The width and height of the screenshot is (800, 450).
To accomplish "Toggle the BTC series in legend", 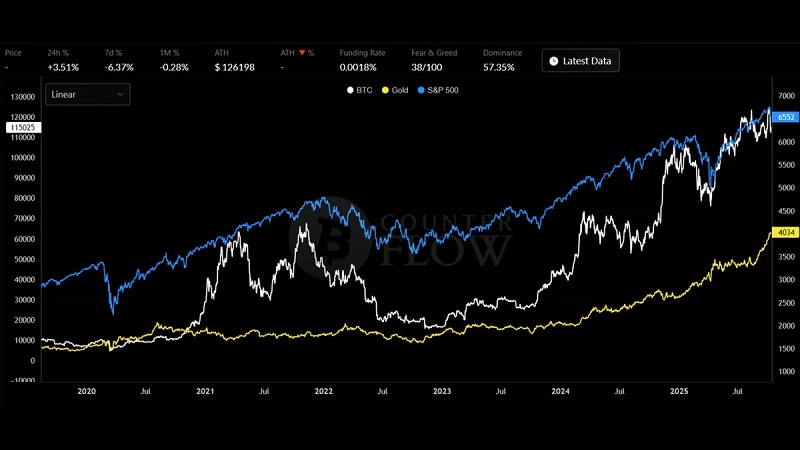I will [x=361, y=90].
